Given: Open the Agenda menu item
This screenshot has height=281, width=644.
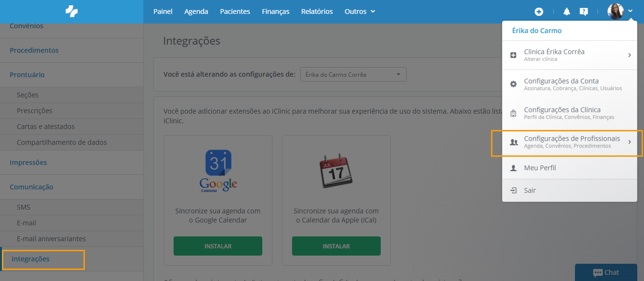Looking at the screenshot, I should click(x=196, y=12).
